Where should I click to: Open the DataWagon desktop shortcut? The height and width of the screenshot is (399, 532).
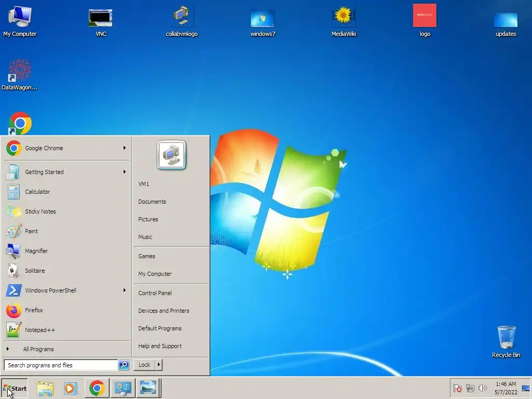[19, 75]
